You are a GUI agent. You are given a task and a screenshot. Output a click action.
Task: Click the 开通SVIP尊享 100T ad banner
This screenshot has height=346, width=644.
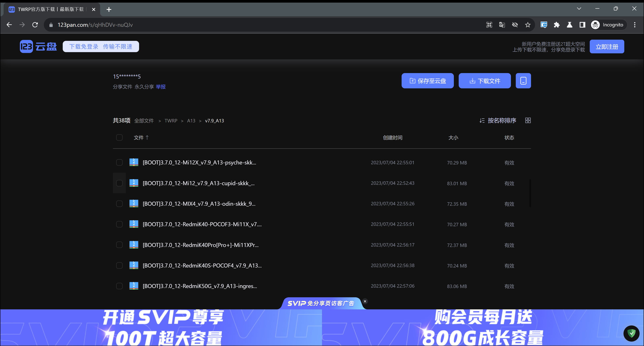(x=161, y=327)
